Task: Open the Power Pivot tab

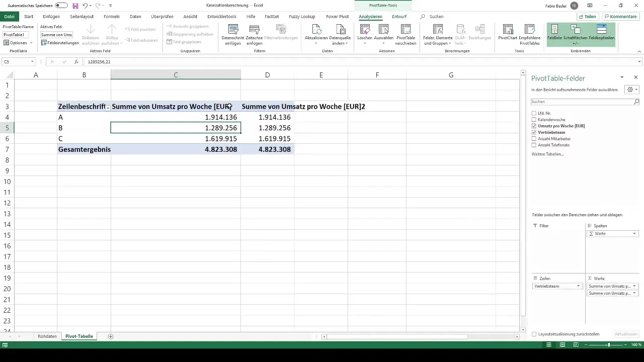Action: 337,17
